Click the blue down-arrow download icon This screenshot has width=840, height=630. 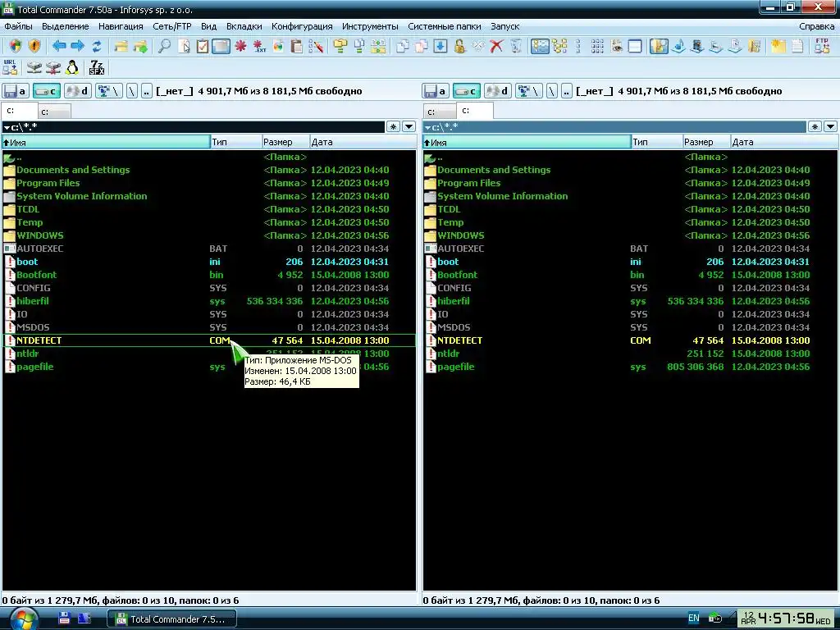[x=440, y=46]
